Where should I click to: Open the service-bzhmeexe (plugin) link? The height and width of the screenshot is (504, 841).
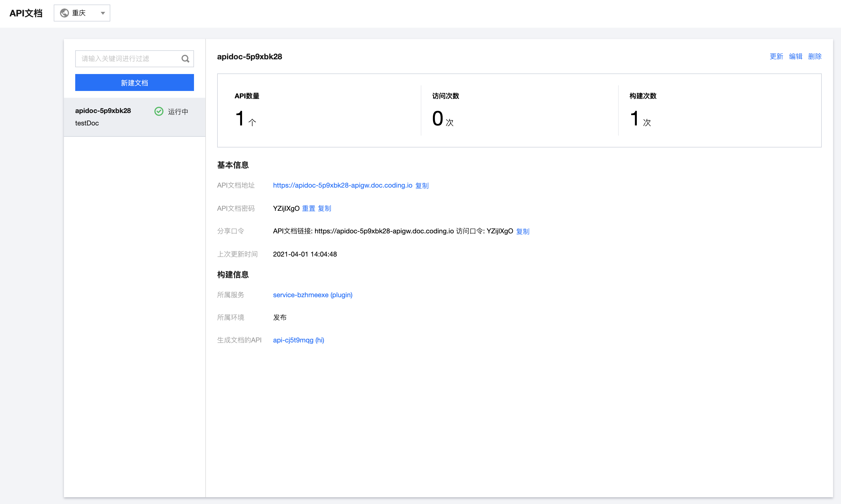[313, 295]
